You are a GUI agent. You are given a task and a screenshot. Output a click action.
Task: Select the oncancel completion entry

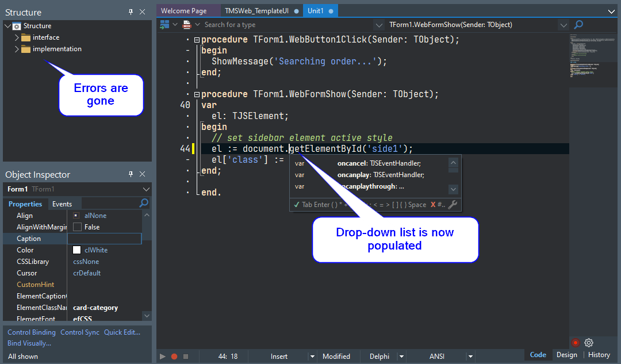pos(369,163)
